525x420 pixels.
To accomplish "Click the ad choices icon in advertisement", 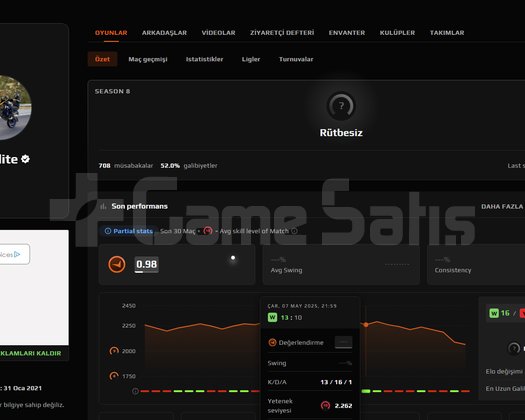I will click(x=17, y=255).
